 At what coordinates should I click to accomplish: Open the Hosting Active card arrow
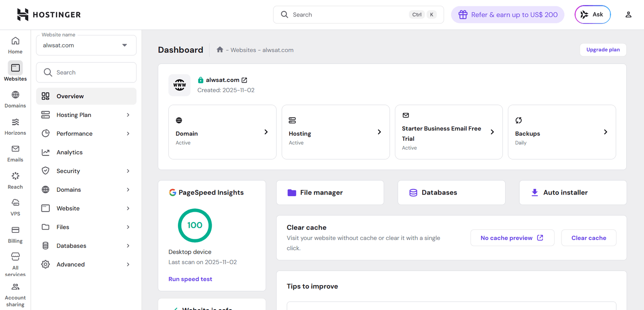pos(379,132)
